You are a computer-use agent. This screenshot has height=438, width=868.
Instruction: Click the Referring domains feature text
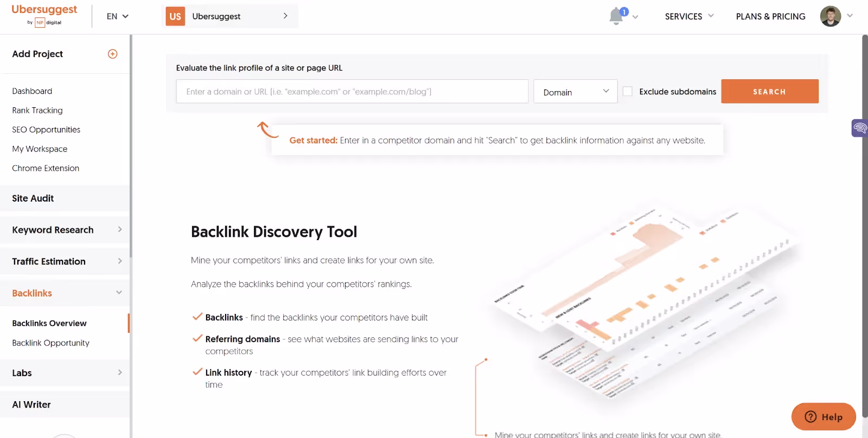[x=331, y=345]
